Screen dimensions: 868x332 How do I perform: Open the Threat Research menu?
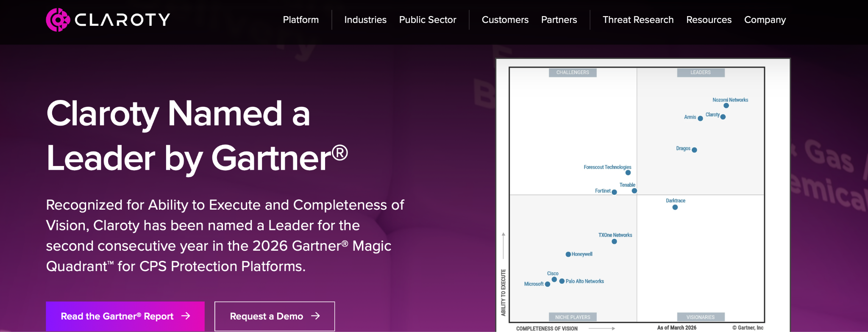pyautogui.click(x=638, y=20)
